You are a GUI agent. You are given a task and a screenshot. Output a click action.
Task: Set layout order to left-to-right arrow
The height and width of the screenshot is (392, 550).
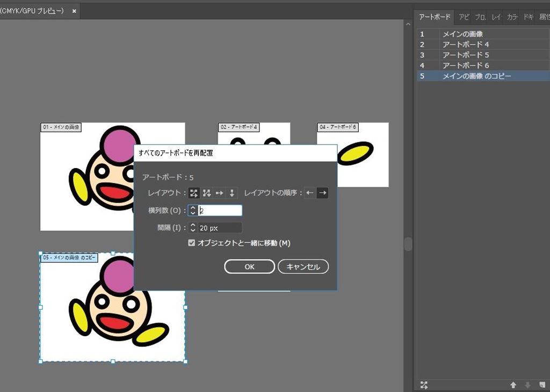[322, 193]
